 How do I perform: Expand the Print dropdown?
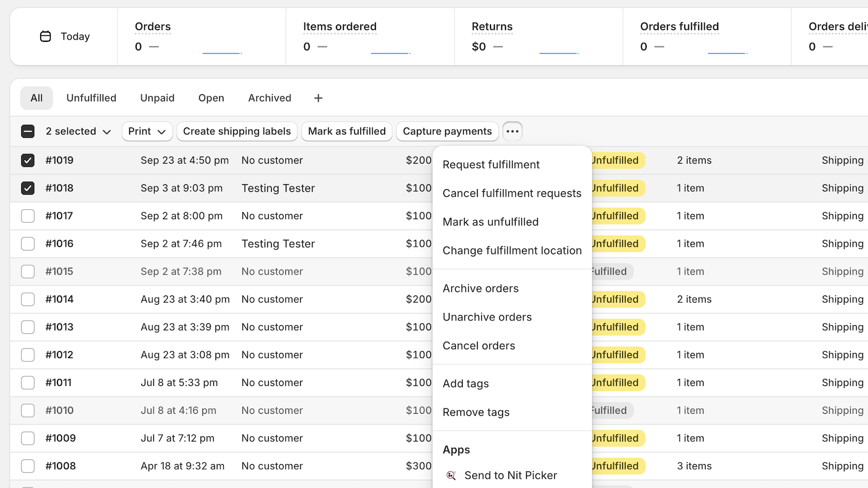[147, 131]
